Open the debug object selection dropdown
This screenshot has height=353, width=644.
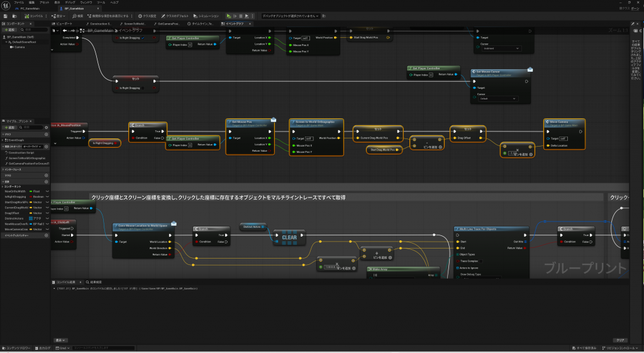coord(291,16)
